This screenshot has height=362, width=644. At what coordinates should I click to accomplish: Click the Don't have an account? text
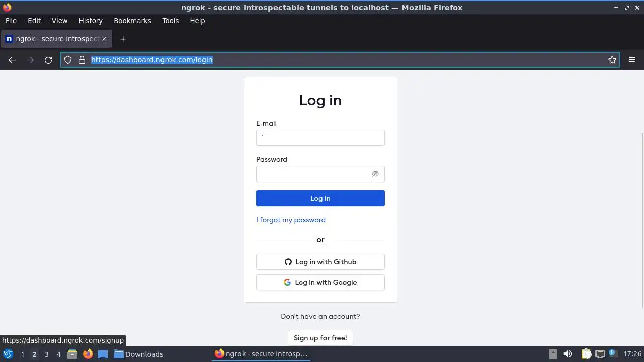coord(320,316)
